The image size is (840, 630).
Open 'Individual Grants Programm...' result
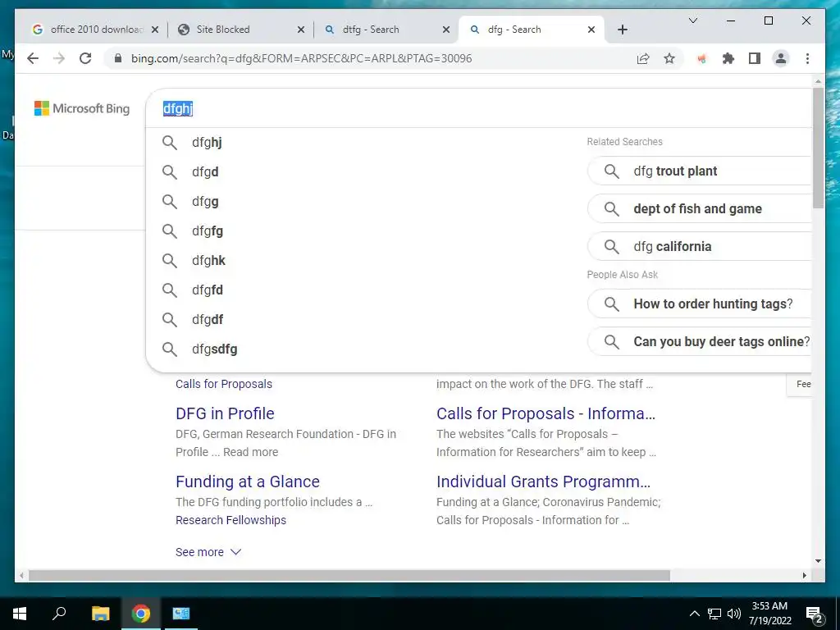(544, 482)
